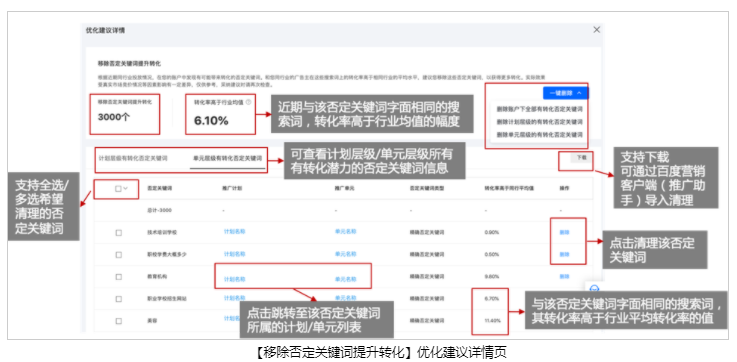Check the 美容 row checkbox

coord(118,321)
